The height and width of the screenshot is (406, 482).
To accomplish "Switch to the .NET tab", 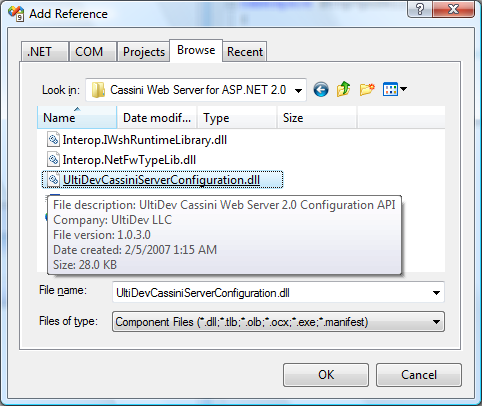I will [45, 52].
